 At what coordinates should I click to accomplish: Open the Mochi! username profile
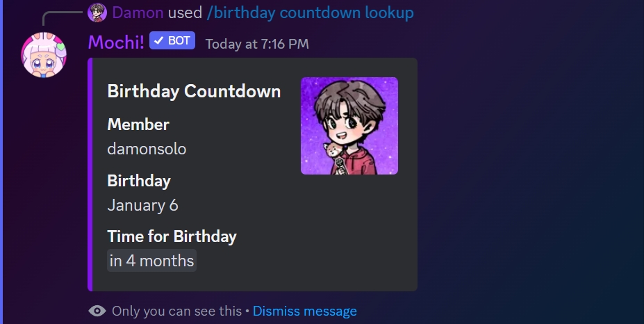tap(116, 42)
